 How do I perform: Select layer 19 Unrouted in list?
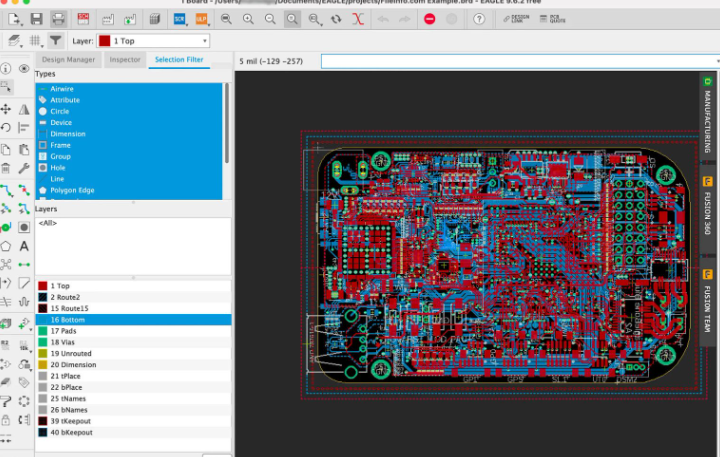point(133,353)
